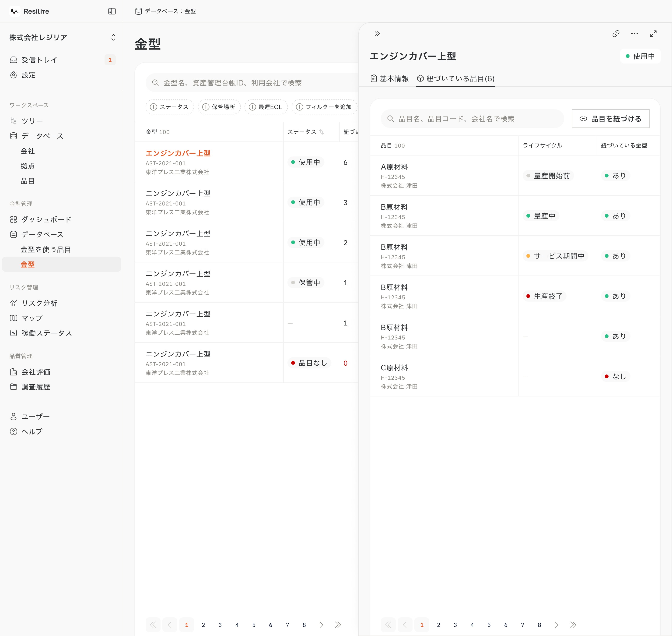Image resolution: width=672 pixels, height=636 pixels.
Task: Select 金型を使う品目 in sidebar
Action: tap(46, 250)
